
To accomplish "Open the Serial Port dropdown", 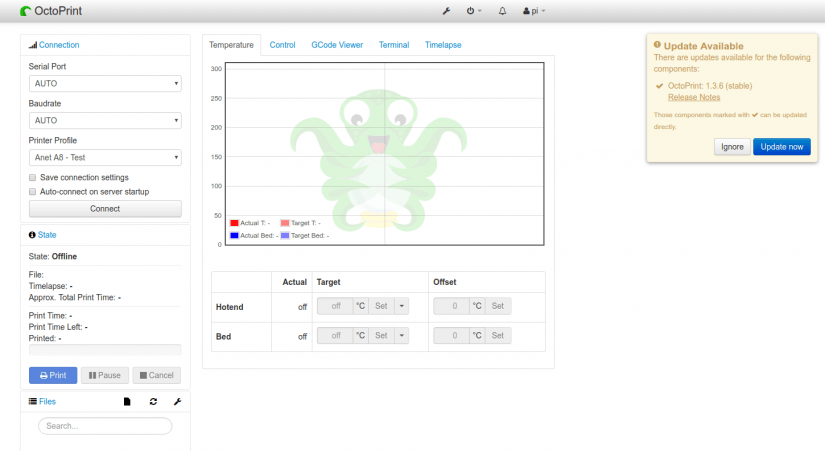I will coord(105,84).
